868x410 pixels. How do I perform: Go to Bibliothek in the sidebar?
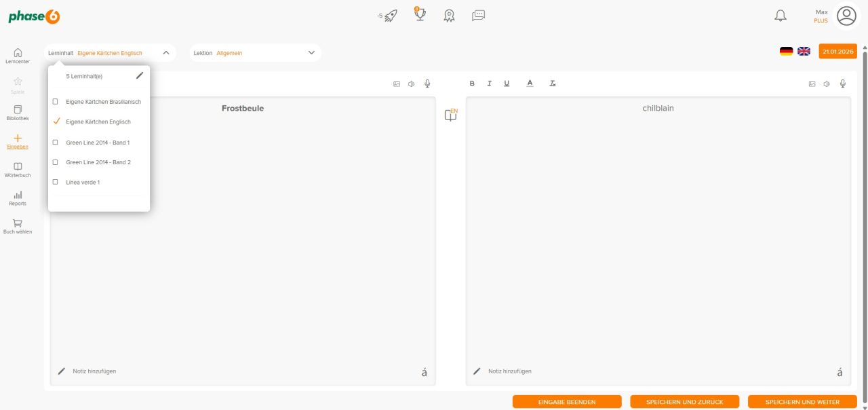coord(18,113)
